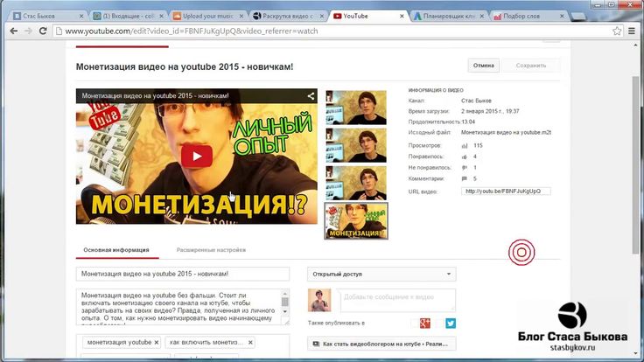The width and height of the screenshot is (644, 362).
Task: Reload the page with refresh icon
Action: click(x=48, y=31)
